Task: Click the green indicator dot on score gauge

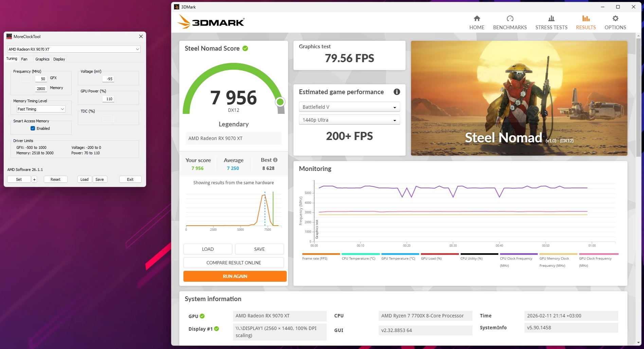Action: click(280, 102)
